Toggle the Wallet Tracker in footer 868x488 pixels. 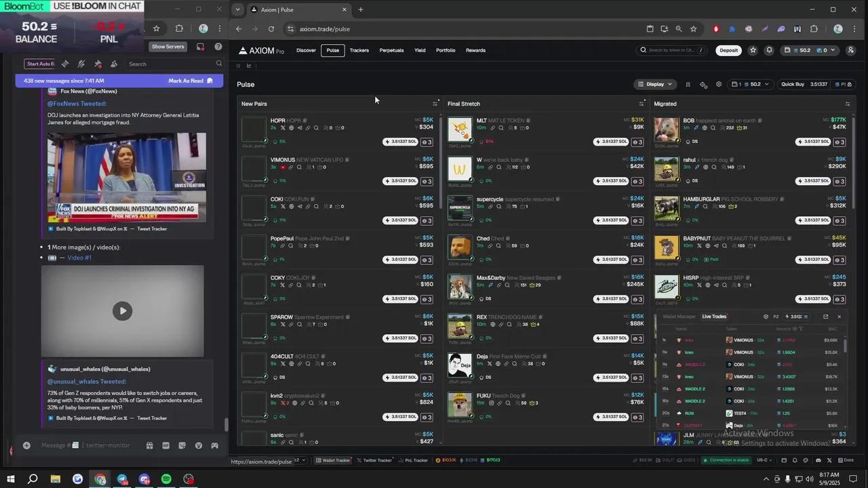[x=333, y=460]
